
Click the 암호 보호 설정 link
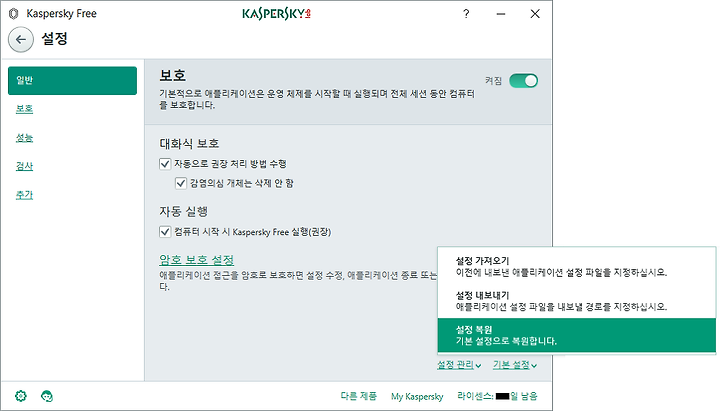pos(197,259)
